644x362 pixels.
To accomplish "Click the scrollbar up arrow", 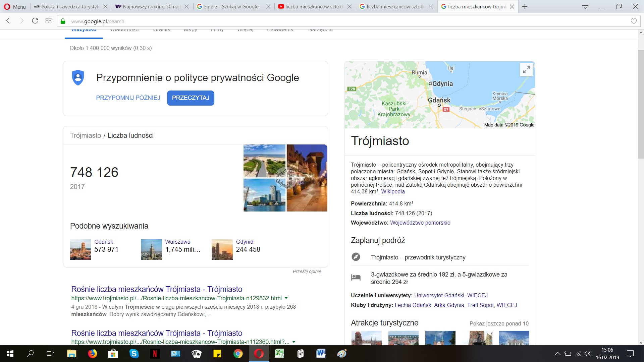I will point(641,33).
